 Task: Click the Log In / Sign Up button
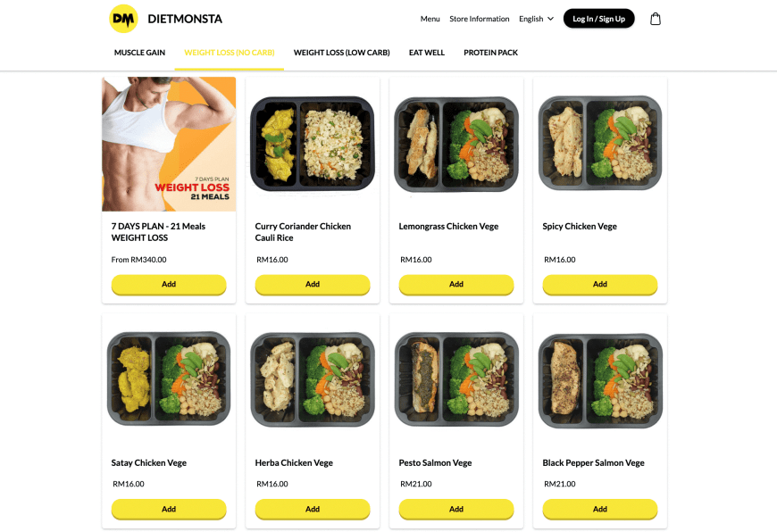(x=598, y=19)
